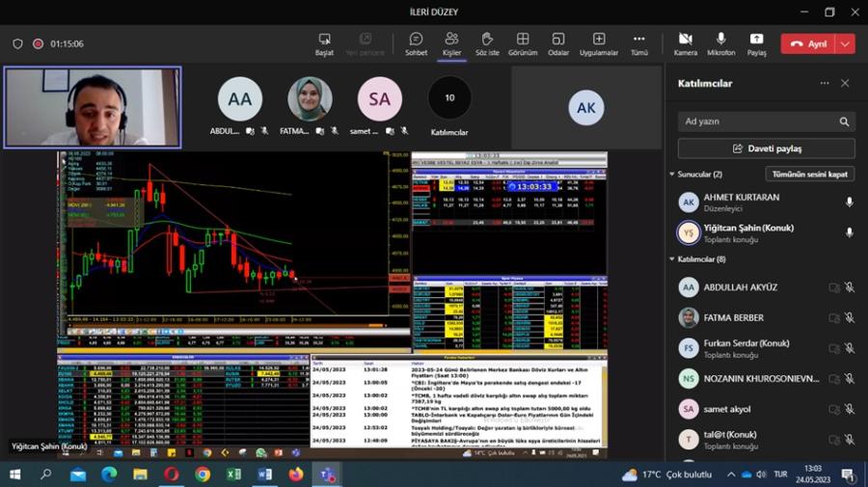The height and width of the screenshot is (487, 868).
Task: Open Uygulamalar apps button
Action: click(598, 40)
